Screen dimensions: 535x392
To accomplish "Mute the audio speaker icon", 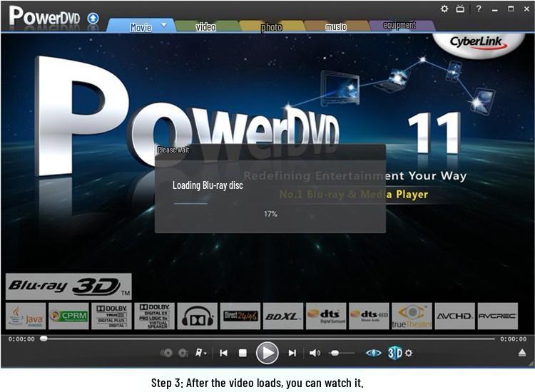I will click(x=315, y=353).
